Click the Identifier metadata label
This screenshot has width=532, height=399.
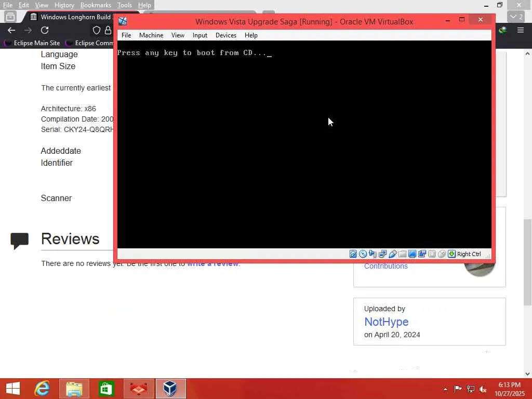tap(57, 163)
